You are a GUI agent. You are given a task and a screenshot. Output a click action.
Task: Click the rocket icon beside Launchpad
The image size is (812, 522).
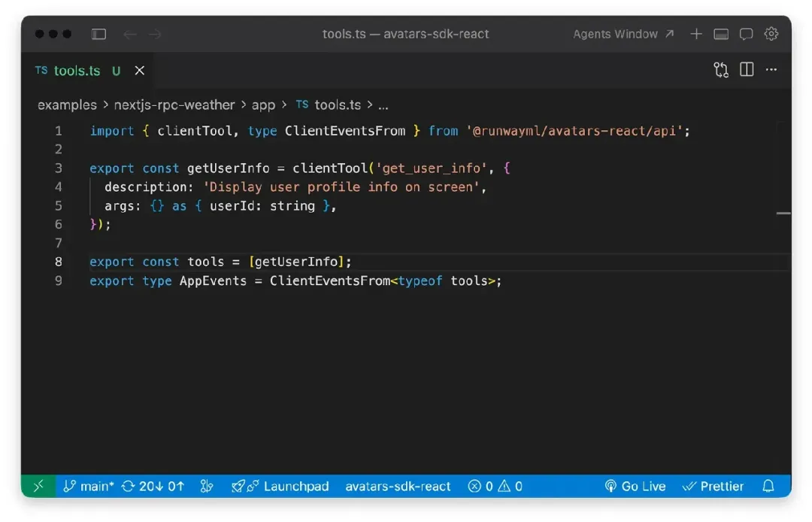click(x=238, y=486)
